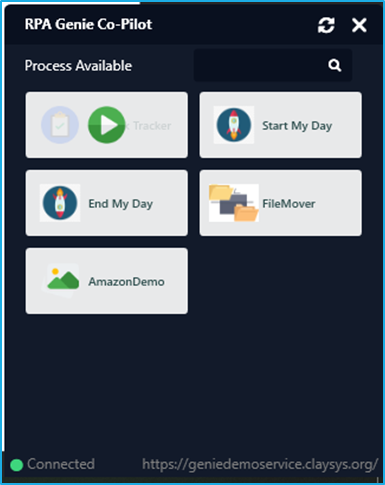Click the AmazonDemo mountain image icon
Viewport: 385px width, 485px height.
click(61, 280)
